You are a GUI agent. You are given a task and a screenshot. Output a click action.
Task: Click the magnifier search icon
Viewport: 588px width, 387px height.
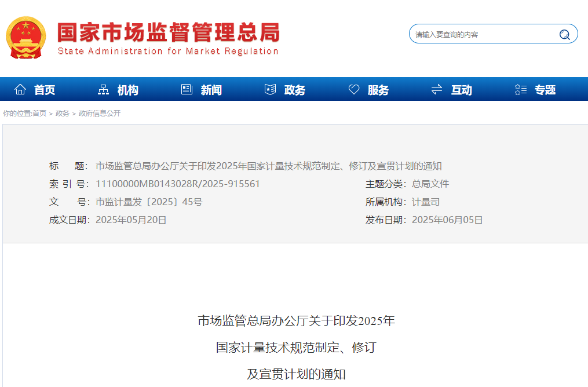click(x=564, y=35)
